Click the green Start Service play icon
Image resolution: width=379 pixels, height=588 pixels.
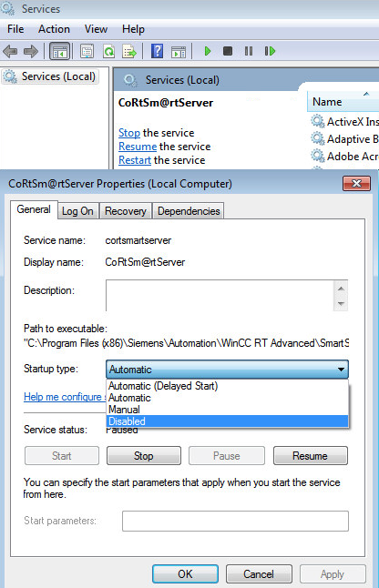208,51
